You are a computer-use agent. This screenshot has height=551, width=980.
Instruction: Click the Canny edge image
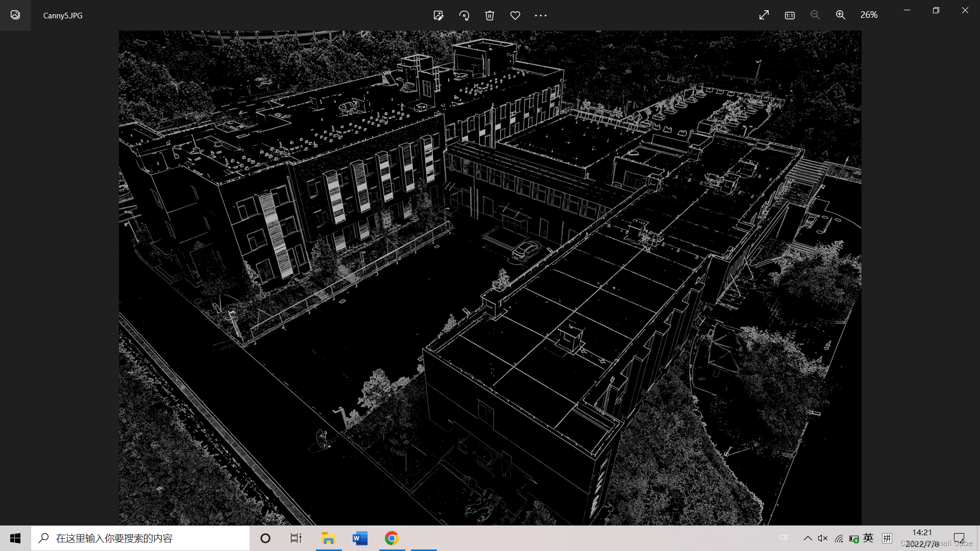(490, 278)
